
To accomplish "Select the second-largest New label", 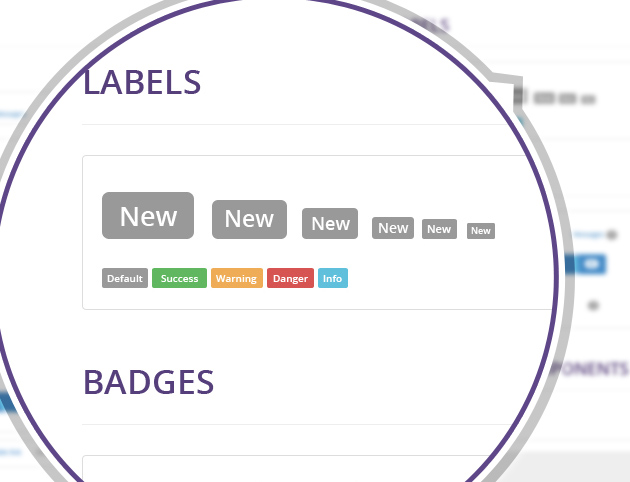I will pyautogui.click(x=249, y=219).
